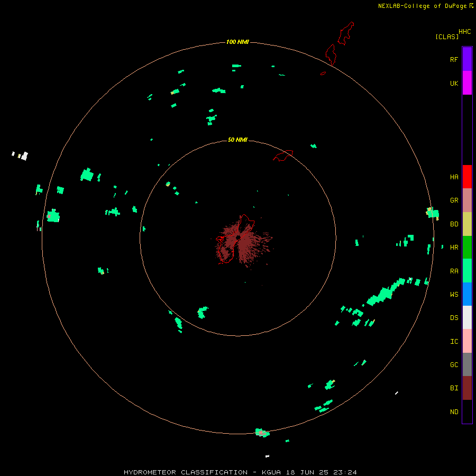Click the 100 NMI range ring label
The width and height of the screenshot is (476, 476).
(237, 42)
